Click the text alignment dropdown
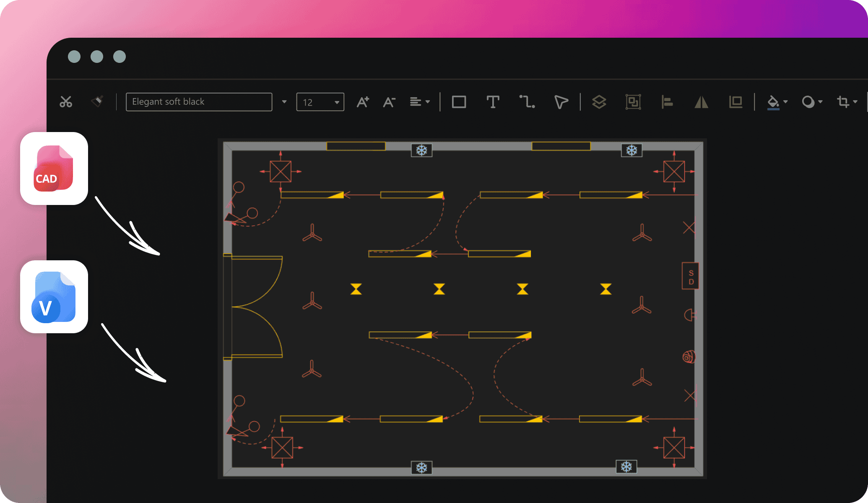 pyautogui.click(x=419, y=101)
